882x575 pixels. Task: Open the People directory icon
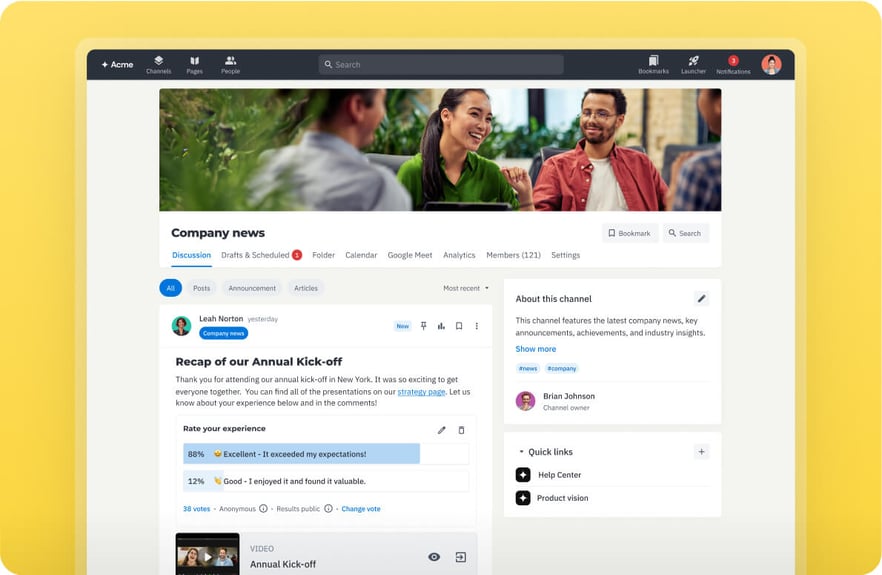(230, 64)
